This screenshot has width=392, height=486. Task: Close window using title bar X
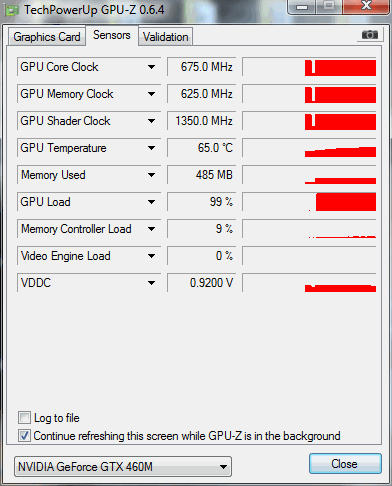coord(366,6)
